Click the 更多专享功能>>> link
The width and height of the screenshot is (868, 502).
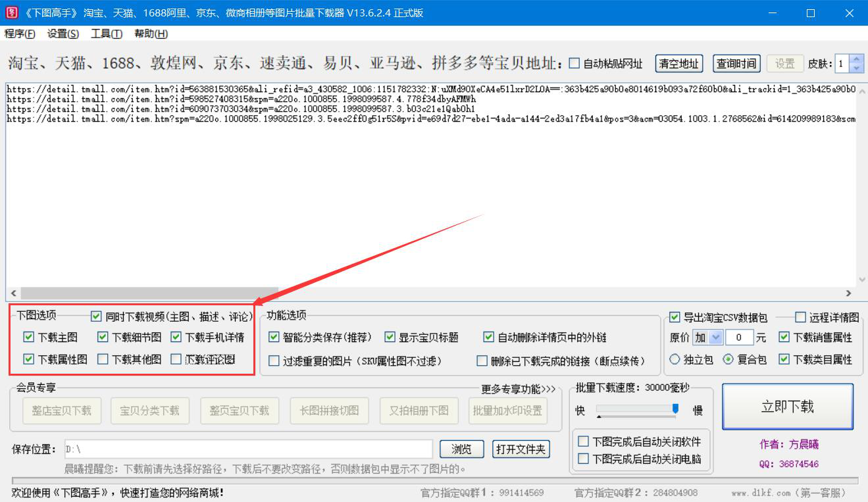(x=519, y=389)
